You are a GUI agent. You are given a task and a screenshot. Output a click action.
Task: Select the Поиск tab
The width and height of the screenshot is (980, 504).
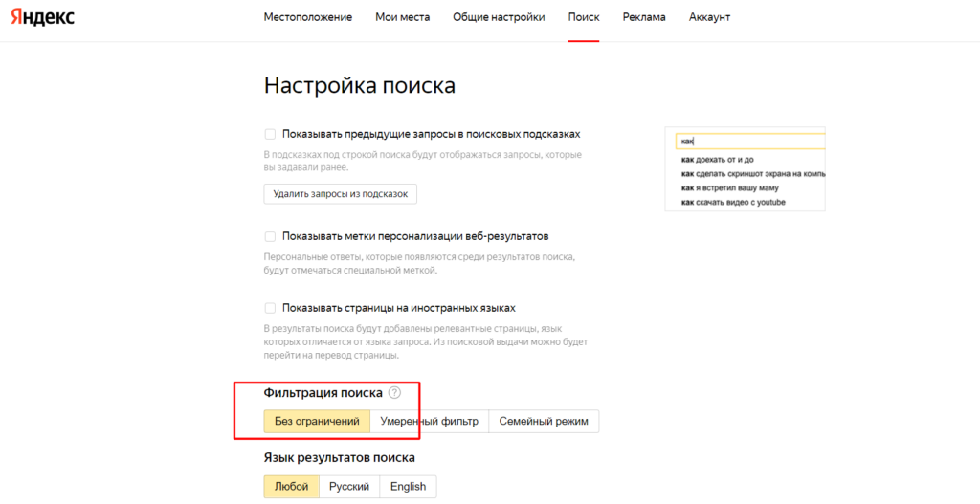pos(584,17)
